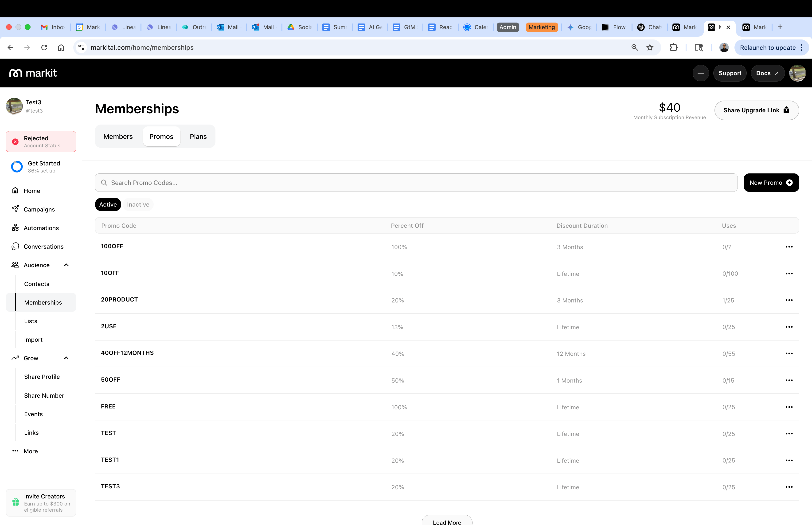Screen dimensions: 812x525
Task: Click the 20PRODUCT promo code row
Action: [447, 300]
